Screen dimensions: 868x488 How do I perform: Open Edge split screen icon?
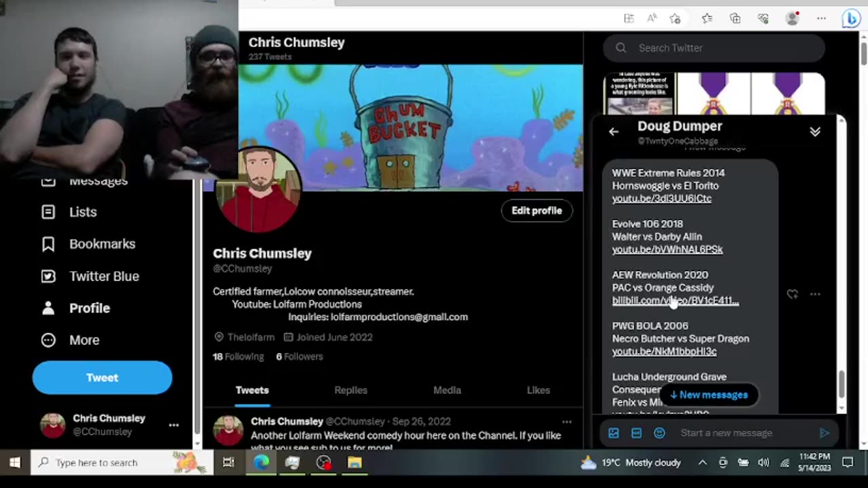click(x=629, y=19)
